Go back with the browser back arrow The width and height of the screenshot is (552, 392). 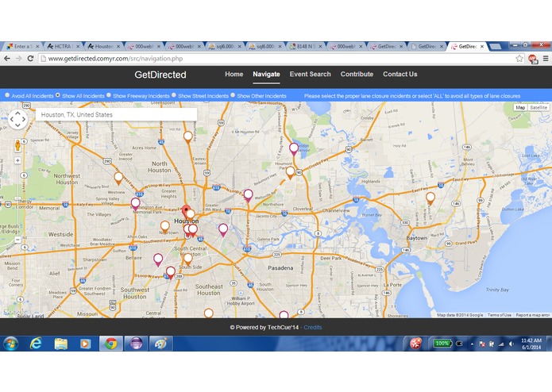tap(7, 59)
